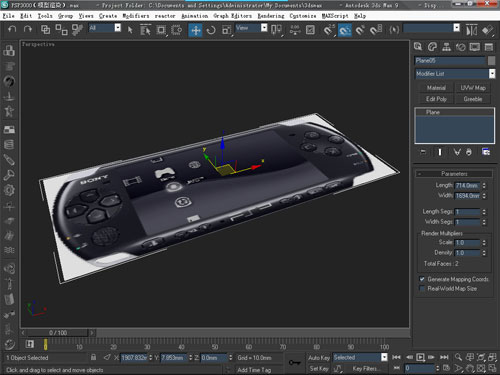500x375 pixels.
Task: Click the time slider 0/100
Action: pyautogui.click(x=58, y=333)
